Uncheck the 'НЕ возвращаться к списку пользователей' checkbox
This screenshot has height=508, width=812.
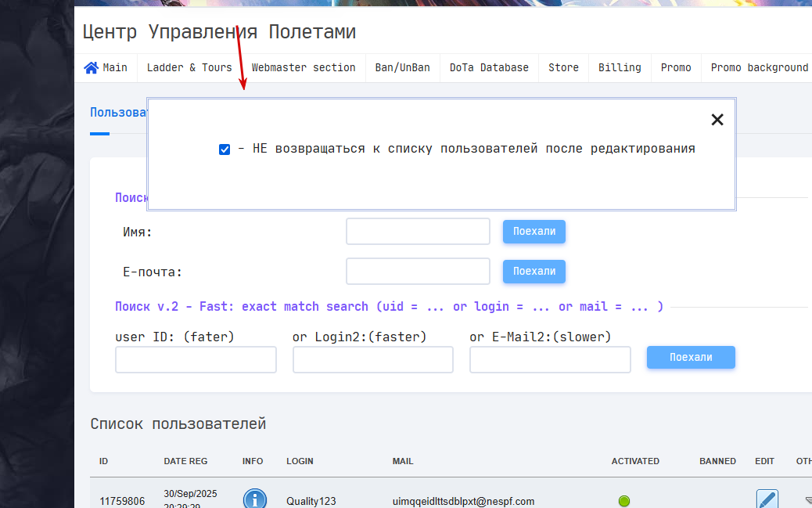[225, 150]
